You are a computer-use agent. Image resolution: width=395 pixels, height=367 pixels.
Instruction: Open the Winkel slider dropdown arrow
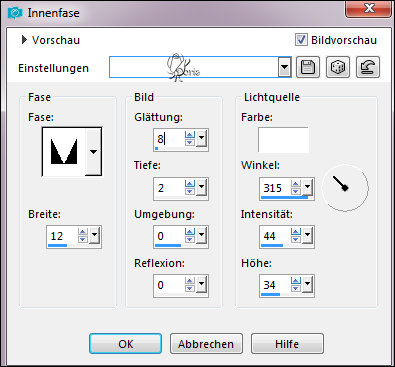pyautogui.click(x=307, y=187)
